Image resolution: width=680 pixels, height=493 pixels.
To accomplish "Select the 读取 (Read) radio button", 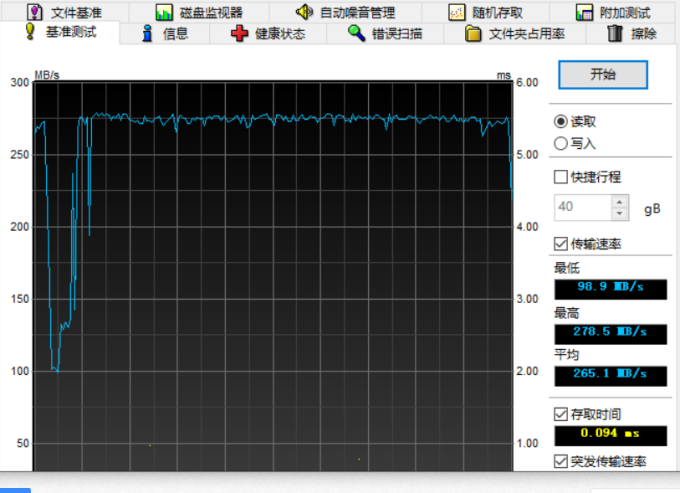I will (561, 122).
